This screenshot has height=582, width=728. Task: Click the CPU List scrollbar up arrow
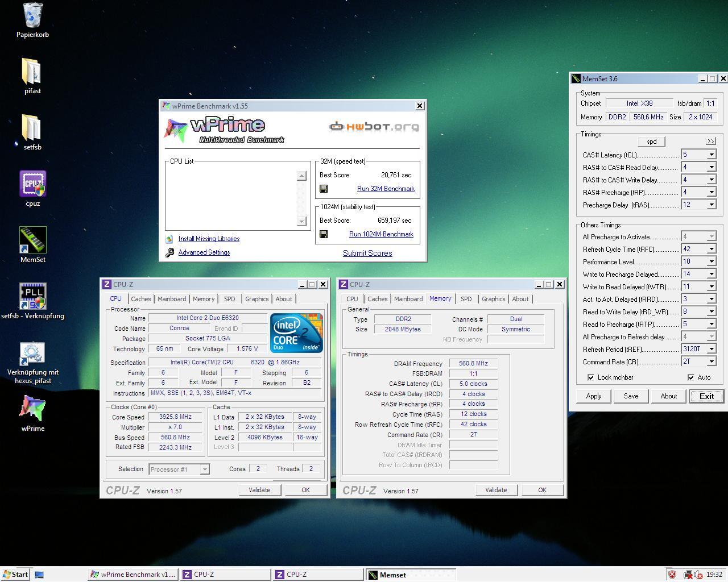point(302,176)
